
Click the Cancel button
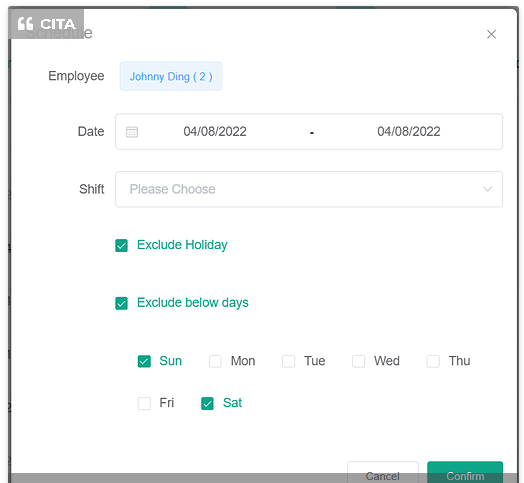point(383,472)
